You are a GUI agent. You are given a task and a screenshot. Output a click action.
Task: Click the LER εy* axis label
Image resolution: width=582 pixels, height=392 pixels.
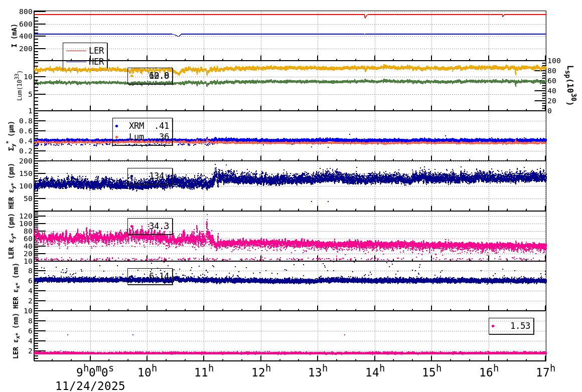(x=11, y=235)
